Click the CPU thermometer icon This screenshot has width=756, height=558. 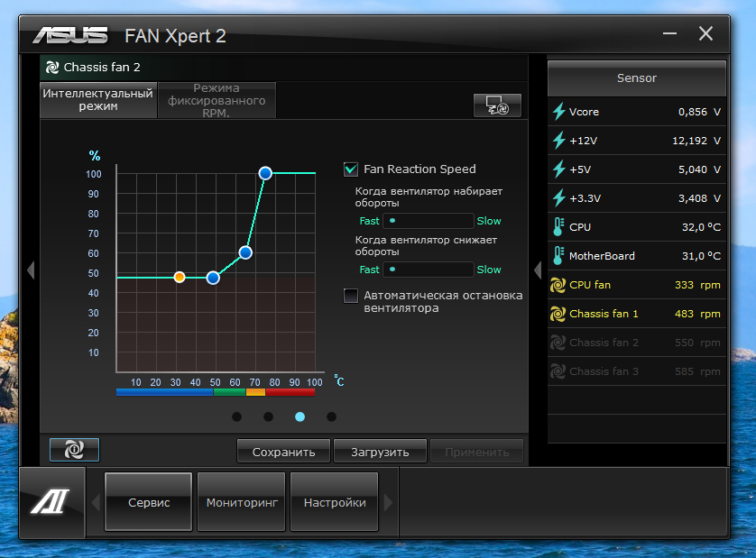click(x=558, y=227)
